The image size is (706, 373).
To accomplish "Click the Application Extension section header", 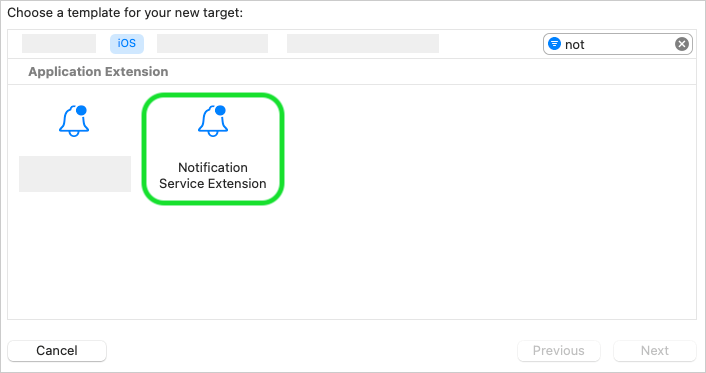I will pos(98,72).
